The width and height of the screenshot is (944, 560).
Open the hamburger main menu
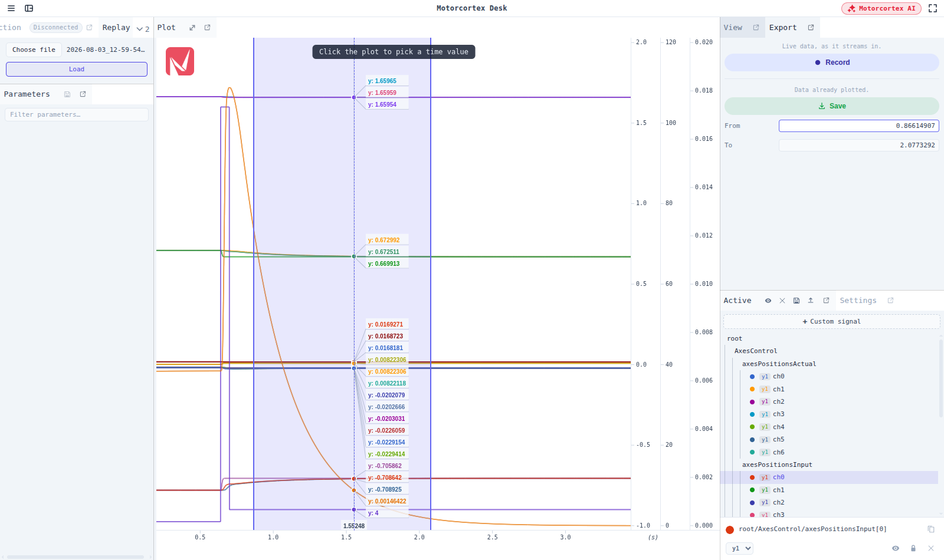(11, 8)
